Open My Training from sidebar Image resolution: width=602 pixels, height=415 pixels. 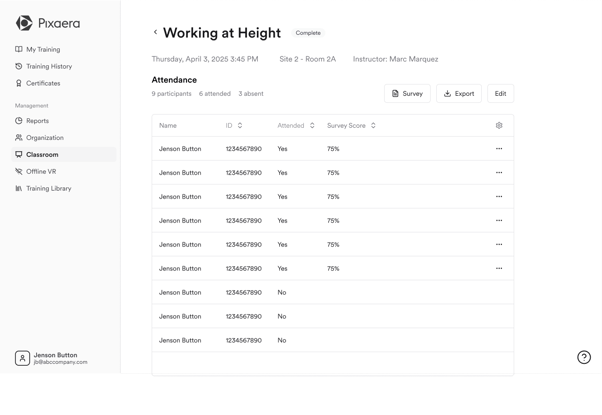43,49
